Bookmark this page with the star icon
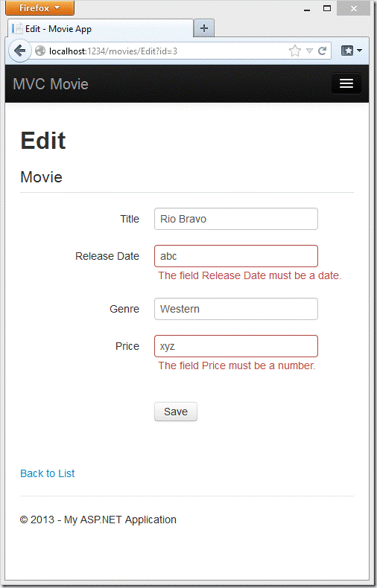This screenshot has width=377, height=588. (x=295, y=51)
